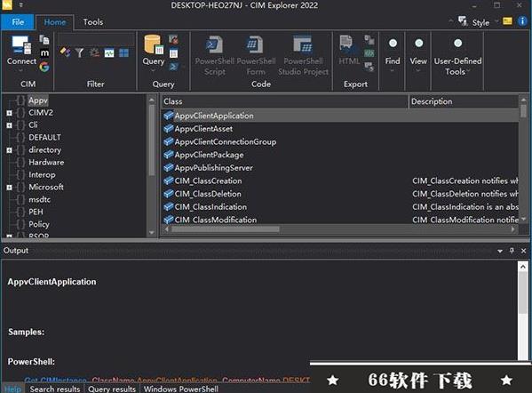
Task: Click the Style icon in title ribbon area
Action: click(x=463, y=21)
